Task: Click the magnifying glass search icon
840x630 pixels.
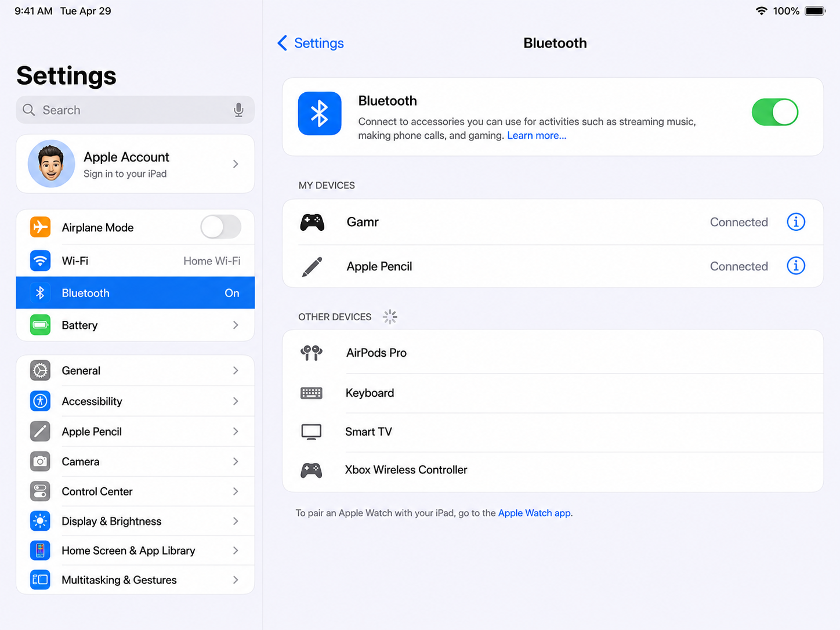Action: tap(29, 110)
